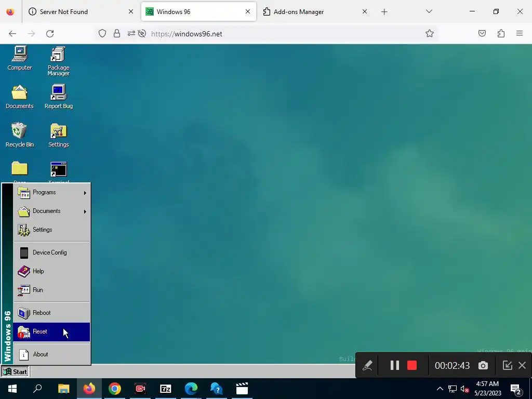This screenshot has width=532, height=399.
Task: Select the Windows 96 browser tab
Action: point(198,12)
